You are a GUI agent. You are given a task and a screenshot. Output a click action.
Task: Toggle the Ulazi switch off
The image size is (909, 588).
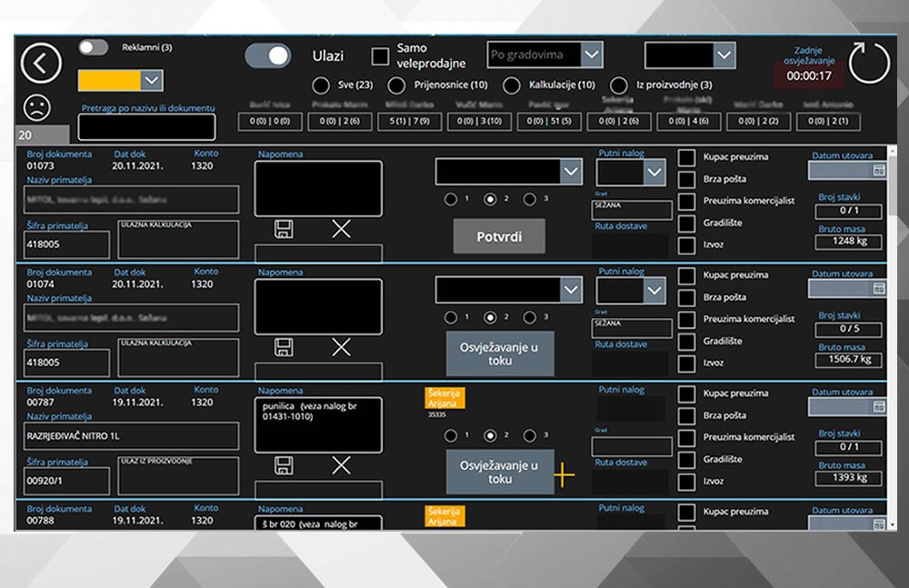267,55
